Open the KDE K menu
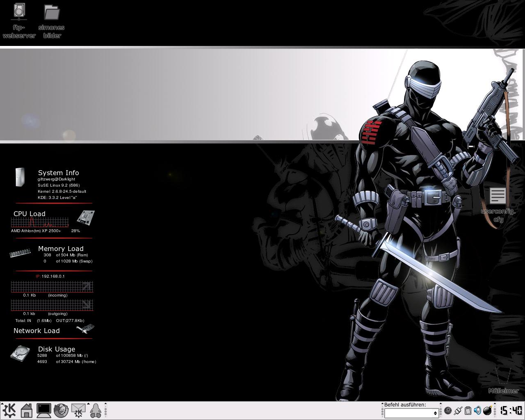 (x=9, y=411)
